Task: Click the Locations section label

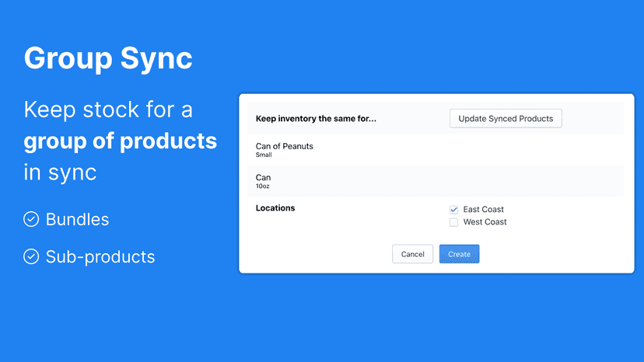Action: click(x=275, y=208)
